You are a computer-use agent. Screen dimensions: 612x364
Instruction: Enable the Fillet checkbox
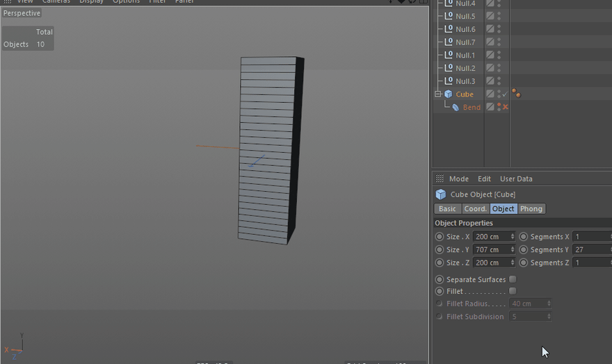[x=513, y=291]
